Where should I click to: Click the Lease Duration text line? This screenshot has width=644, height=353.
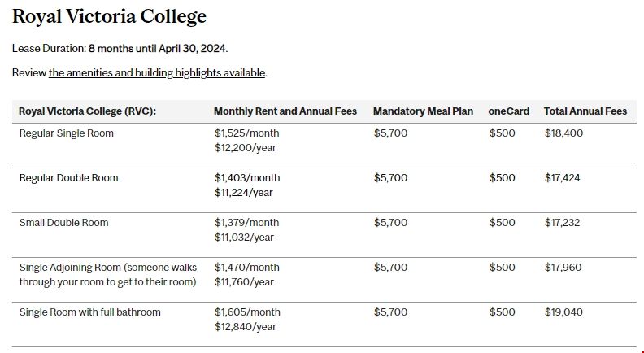tap(120, 48)
